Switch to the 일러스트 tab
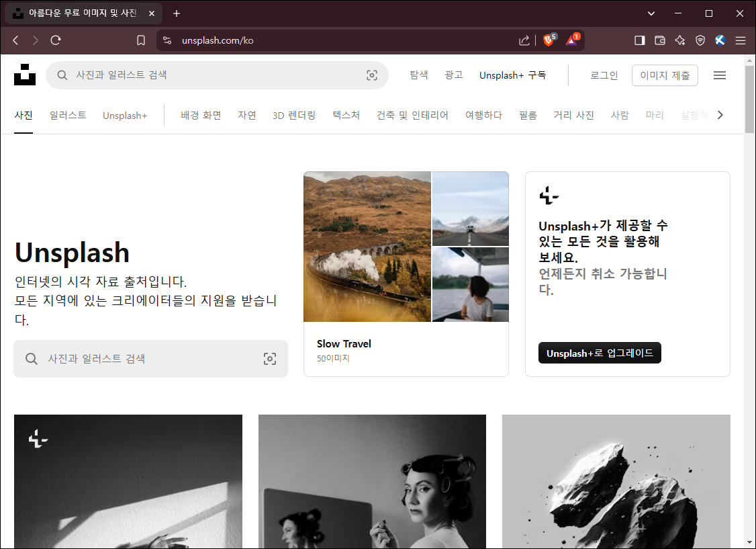Viewport: 756px width, 549px height. (x=68, y=116)
